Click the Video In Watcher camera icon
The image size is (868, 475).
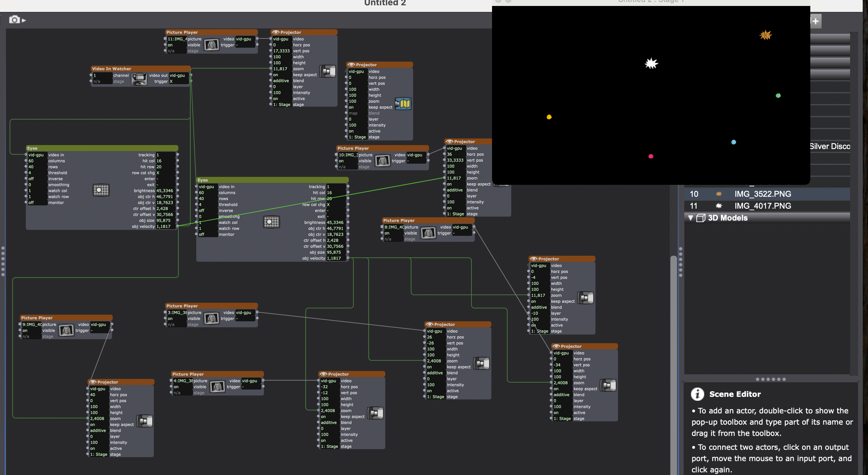point(139,79)
